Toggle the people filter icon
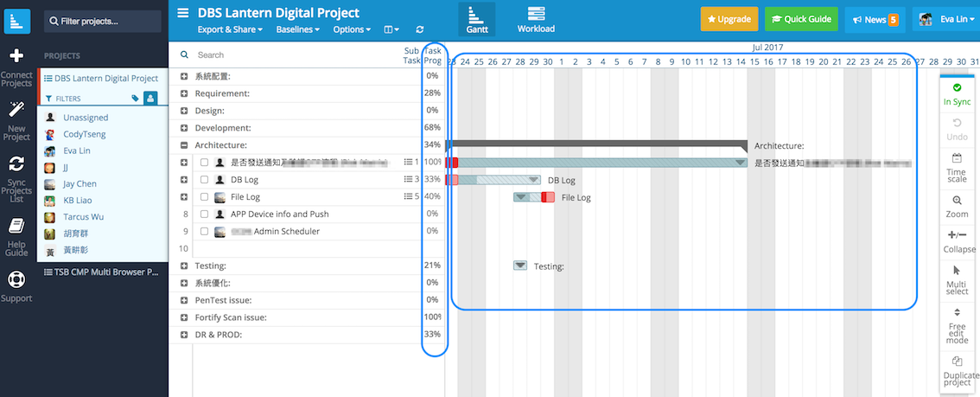Viewport: 980px width, 397px height. [150, 98]
